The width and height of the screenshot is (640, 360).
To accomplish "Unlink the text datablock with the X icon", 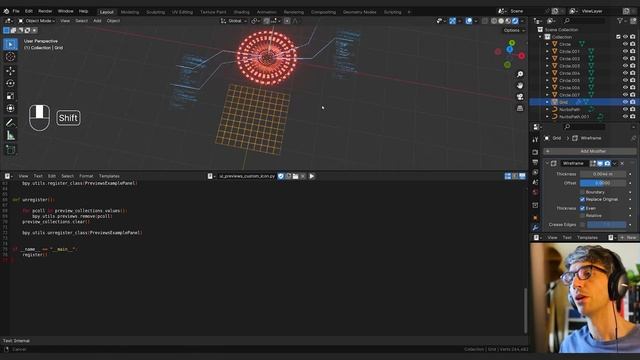I will click(x=303, y=176).
